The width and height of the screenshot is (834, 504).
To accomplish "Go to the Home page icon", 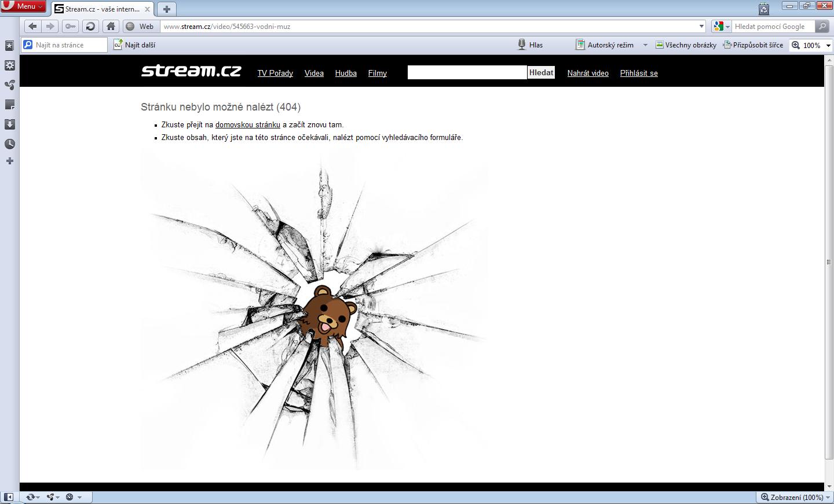I will point(111,26).
